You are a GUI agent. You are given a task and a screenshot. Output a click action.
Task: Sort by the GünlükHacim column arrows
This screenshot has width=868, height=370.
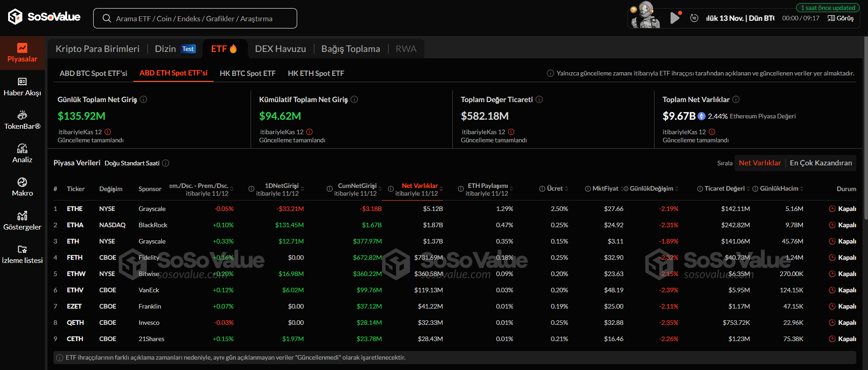point(802,189)
